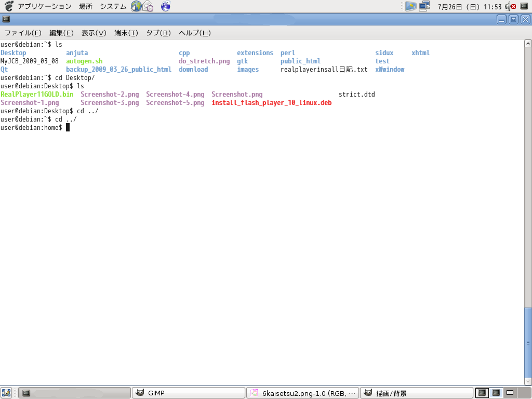Launch the web browser globe icon
The width and height of the screenshot is (532, 399).
tap(136, 6)
